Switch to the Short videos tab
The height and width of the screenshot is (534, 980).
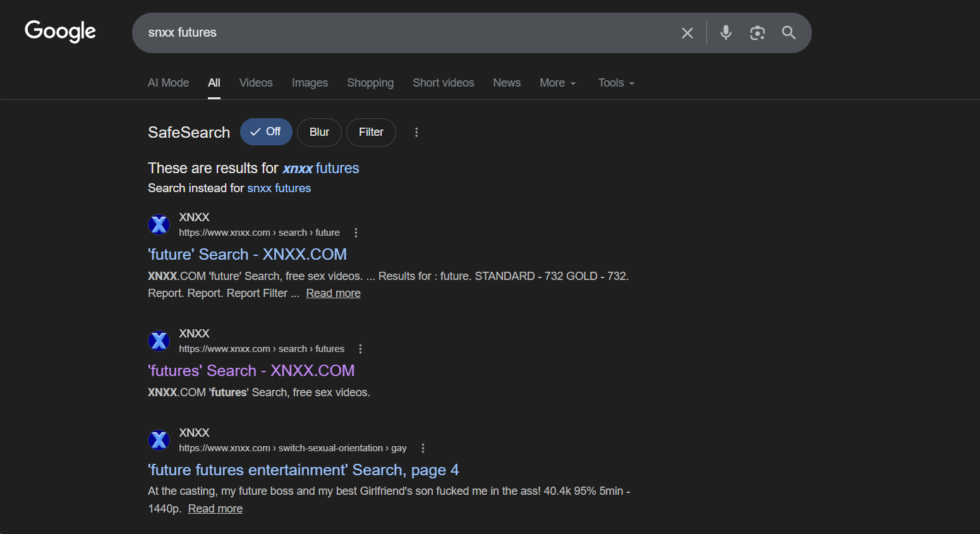tap(444, 83)
